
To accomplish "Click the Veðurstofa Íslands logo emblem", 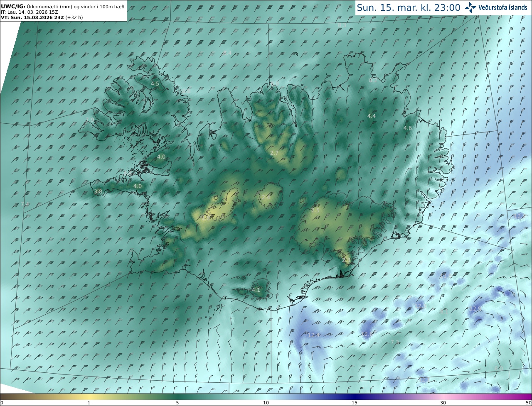I will point(470,7).
